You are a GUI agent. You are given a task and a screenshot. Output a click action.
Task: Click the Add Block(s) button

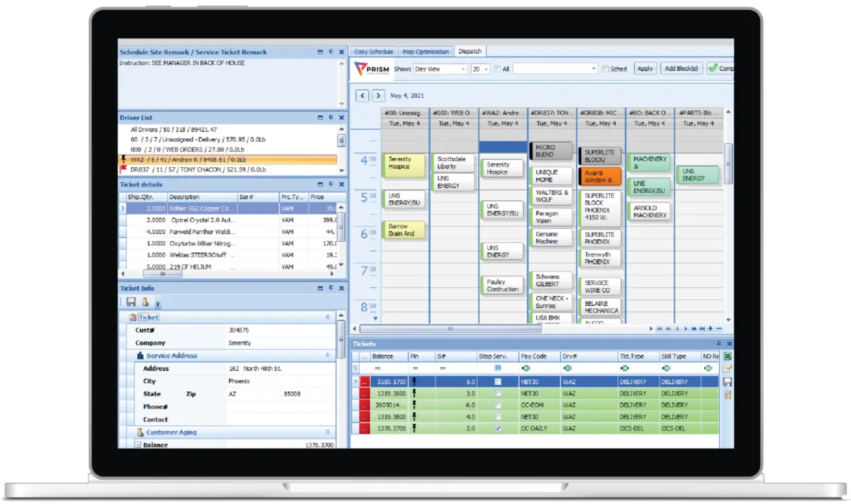point(681,69)
